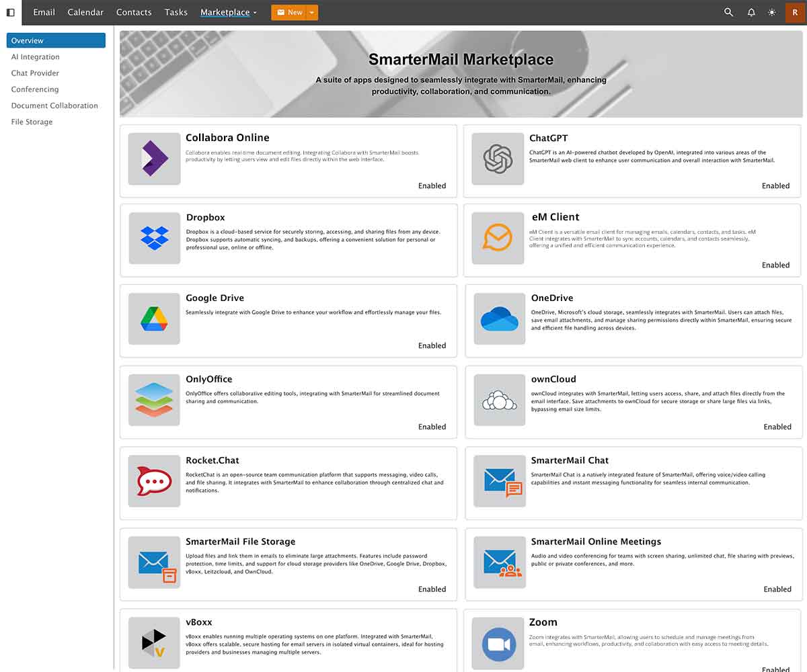Select File Storage category
This screenshot has width=807, height=672.
click(x=32, y=122)
